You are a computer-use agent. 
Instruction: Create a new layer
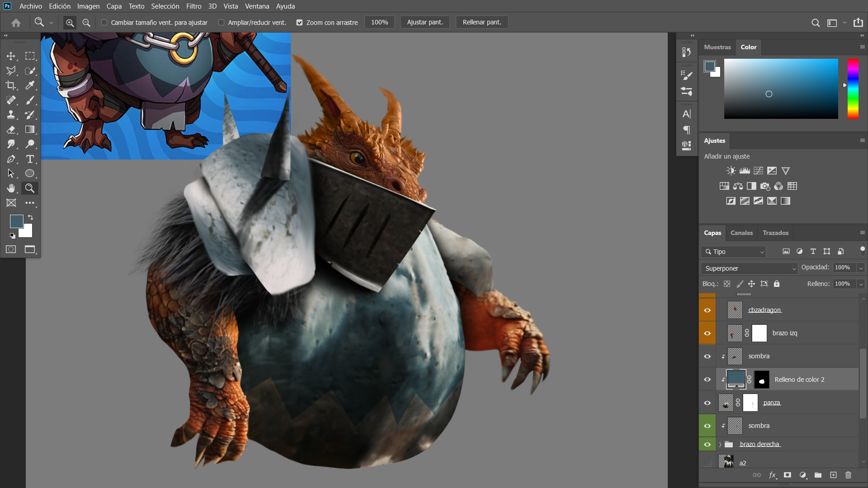pos(833,475)
